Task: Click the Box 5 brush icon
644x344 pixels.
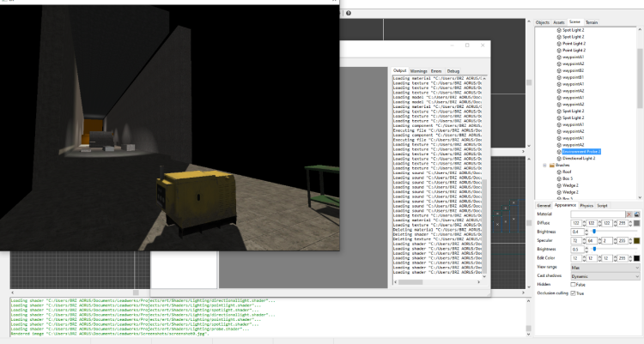Action: click(x=558, y=178)
